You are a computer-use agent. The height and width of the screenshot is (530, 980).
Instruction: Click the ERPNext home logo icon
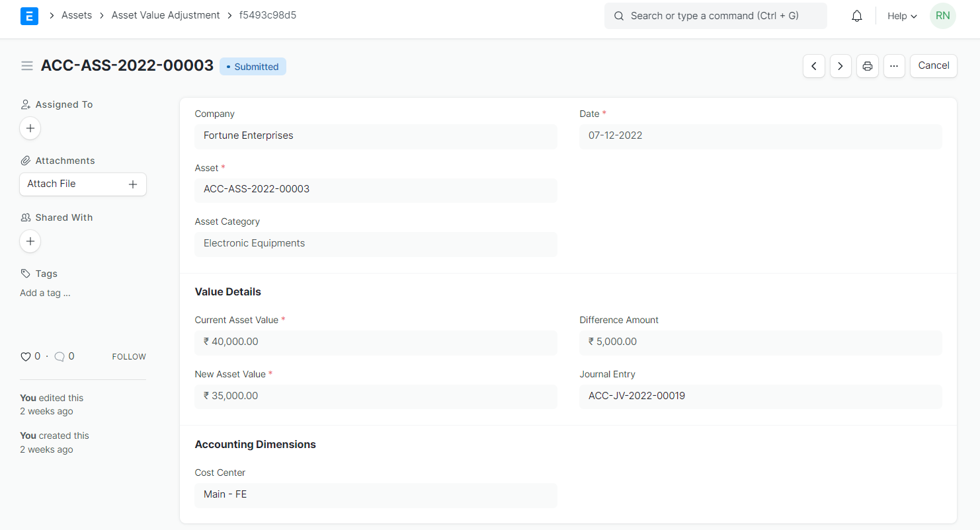click(x=29, y=16)
